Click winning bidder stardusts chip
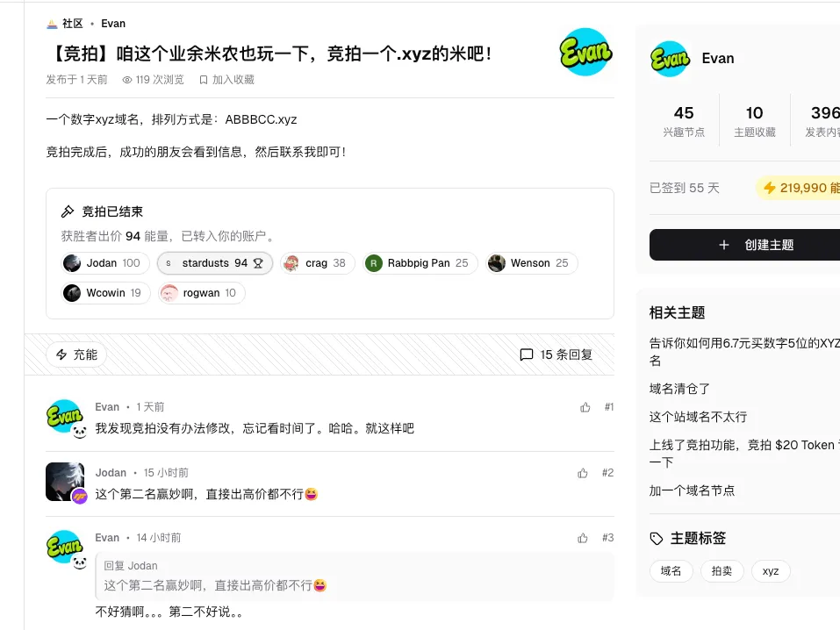 [x=215, y=263]
